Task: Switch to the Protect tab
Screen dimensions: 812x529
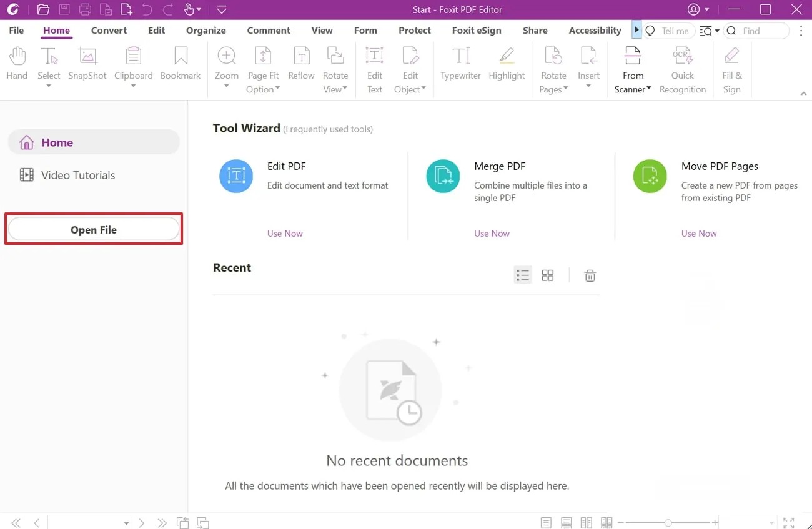Action: pos(415,31)
